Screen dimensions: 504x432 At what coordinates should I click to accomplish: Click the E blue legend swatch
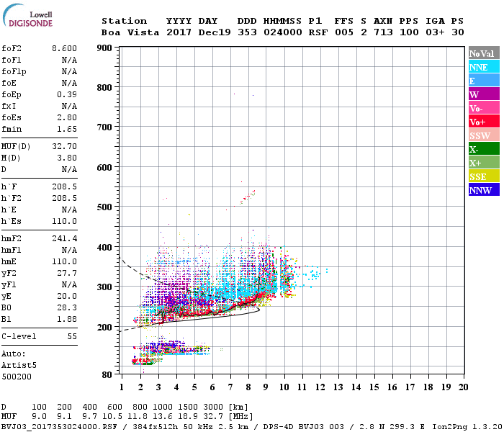tap(484, 81)
